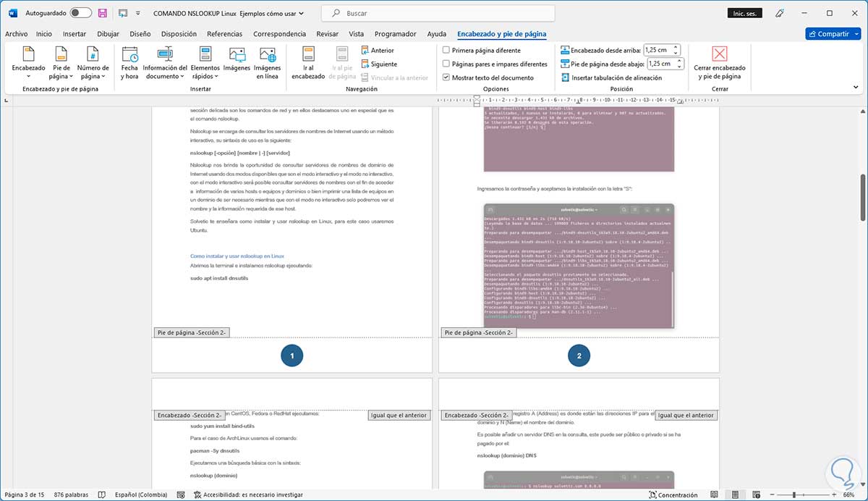Switch to Web Layout view icon
The image size is (868, 501).
click(756, 494)
